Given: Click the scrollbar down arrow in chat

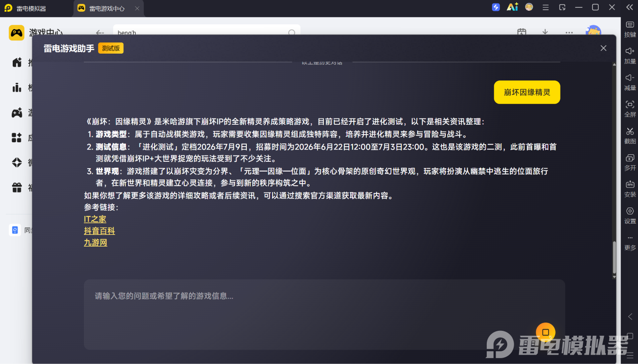Looking at the screenshot, I should [614, 277].
